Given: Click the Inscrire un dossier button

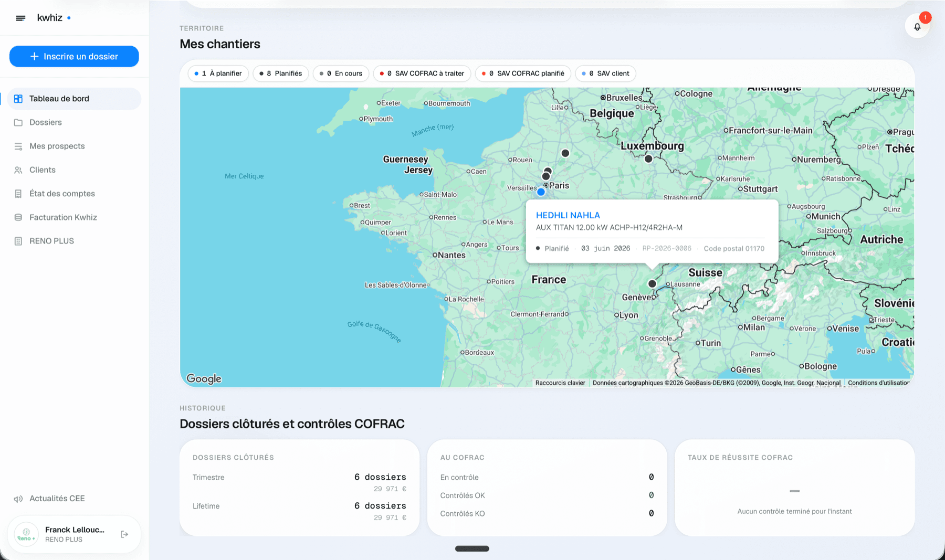Looking at the screenshot, I should [74, 56].
